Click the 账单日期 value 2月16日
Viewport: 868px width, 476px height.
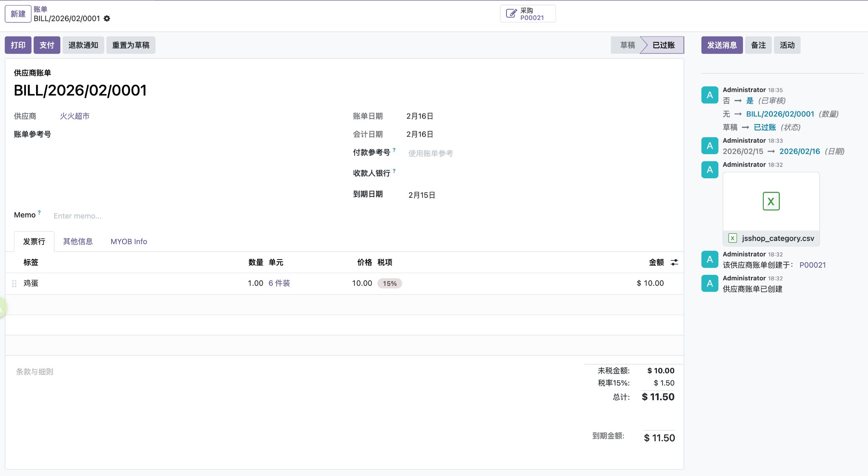[420, 116]
